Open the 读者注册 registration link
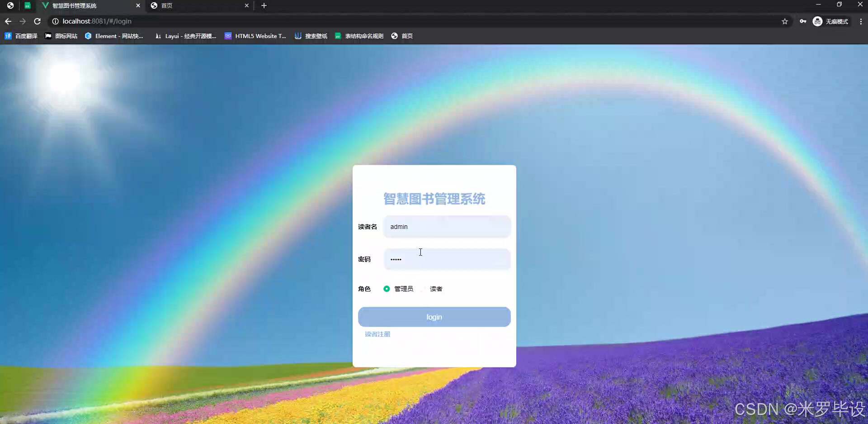868x424 pixels. [x=377, y=334]
